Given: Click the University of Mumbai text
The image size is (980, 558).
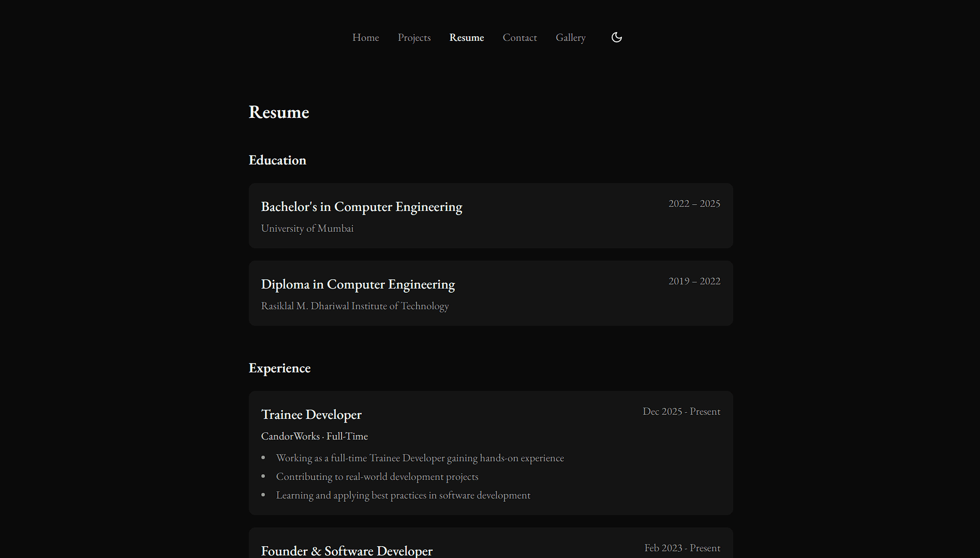Looking at the screenshot, I should [307, 228].
